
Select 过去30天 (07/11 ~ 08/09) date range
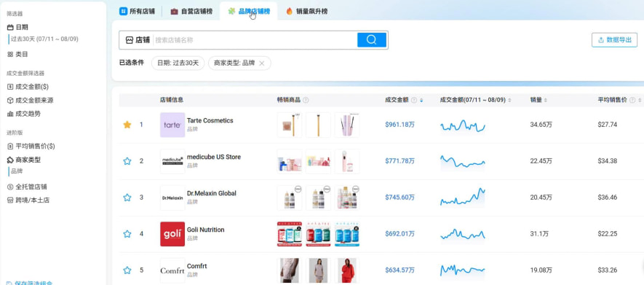click(44, 39)
